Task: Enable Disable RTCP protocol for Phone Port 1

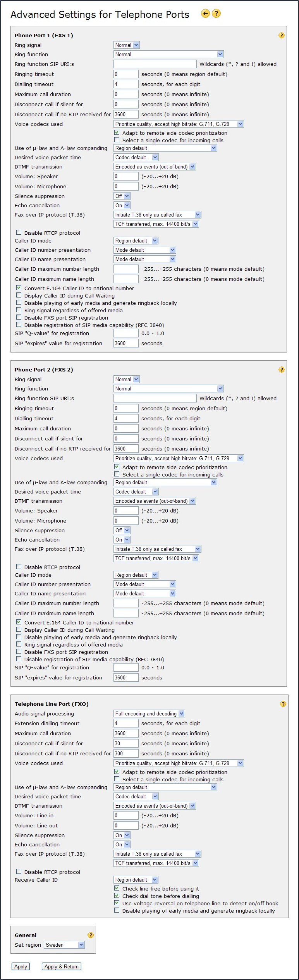Action: pyautogui.click(x=19, y=232)
